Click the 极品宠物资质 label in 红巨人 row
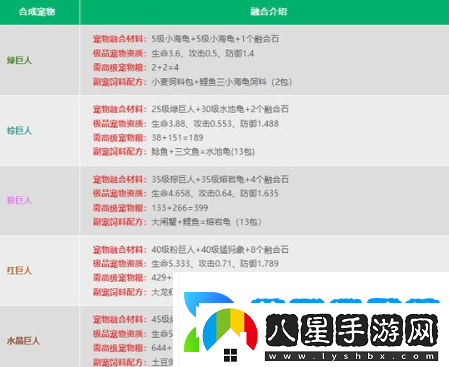 [x=119, y=264]
